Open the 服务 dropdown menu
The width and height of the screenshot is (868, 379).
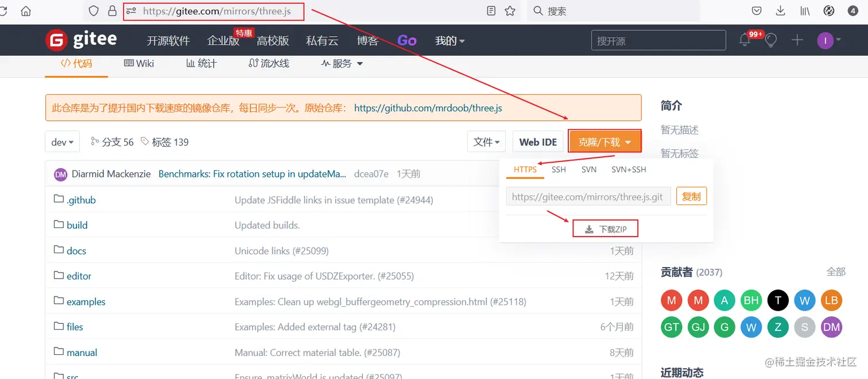coord(342,63)
